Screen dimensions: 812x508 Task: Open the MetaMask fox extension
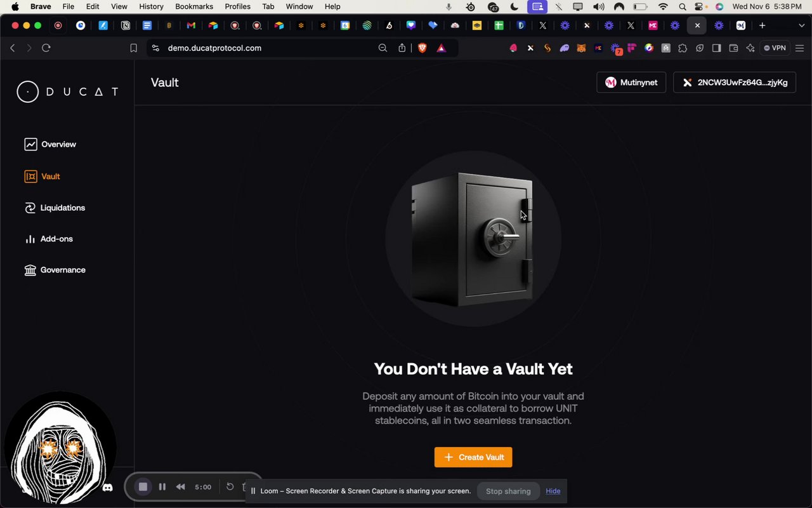581,48
